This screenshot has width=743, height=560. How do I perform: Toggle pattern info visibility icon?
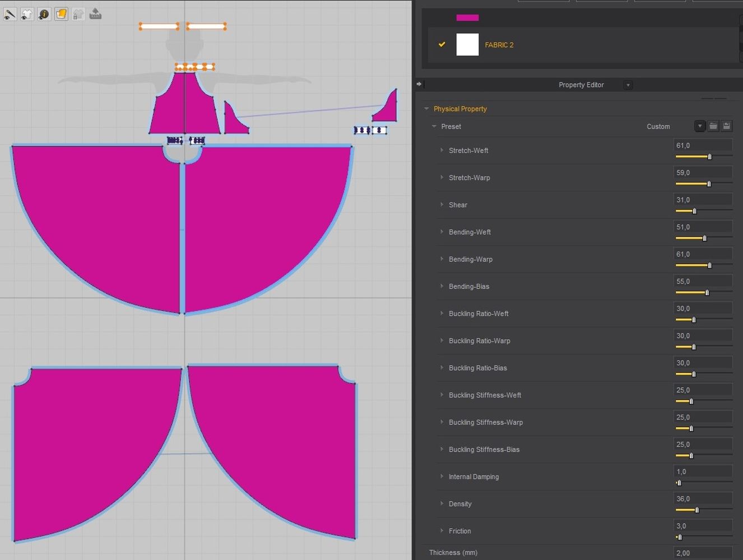point(44,14)
